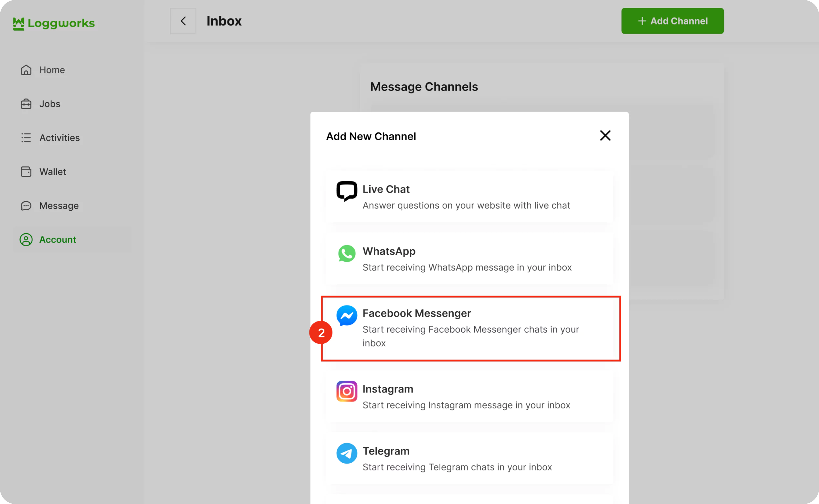This screenshot has height=504, width=819.
Task: Click the Activities list icon
Action: (26, 138)
